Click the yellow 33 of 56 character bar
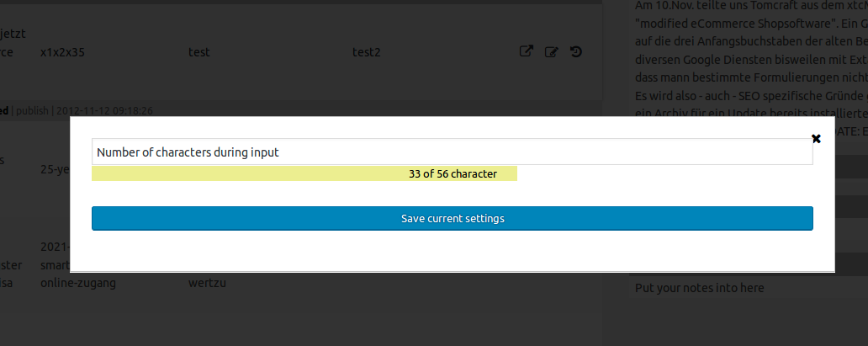The height and width of the screenshot is (346, 868). tap(304, 173)
